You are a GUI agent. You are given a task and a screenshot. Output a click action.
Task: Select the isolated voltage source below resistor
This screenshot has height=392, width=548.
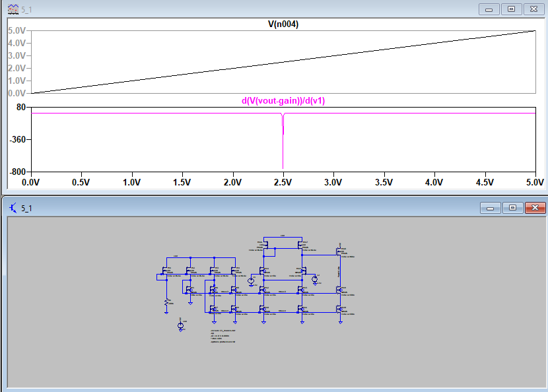click(x=180, y=326)
